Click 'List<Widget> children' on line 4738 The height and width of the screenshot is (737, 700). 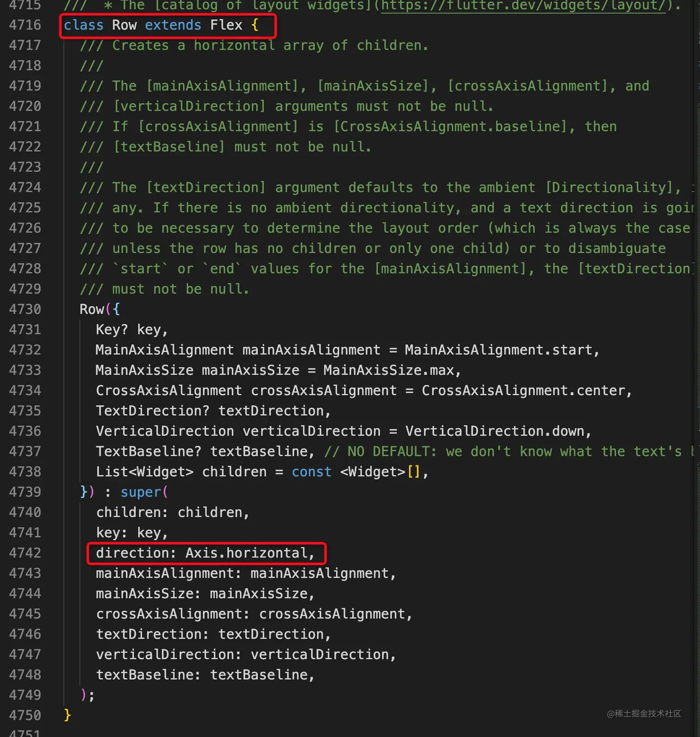(x=181, y=472)
